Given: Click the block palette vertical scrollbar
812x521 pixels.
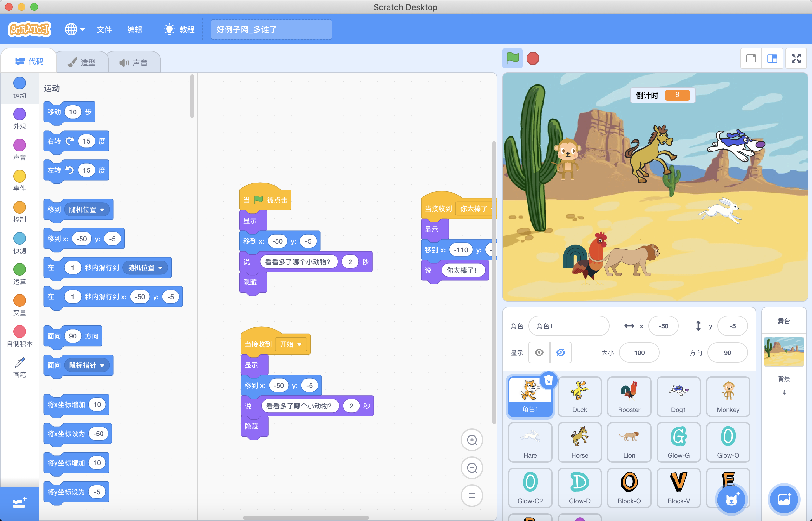Looking at the screenshot, I should 192,96.
